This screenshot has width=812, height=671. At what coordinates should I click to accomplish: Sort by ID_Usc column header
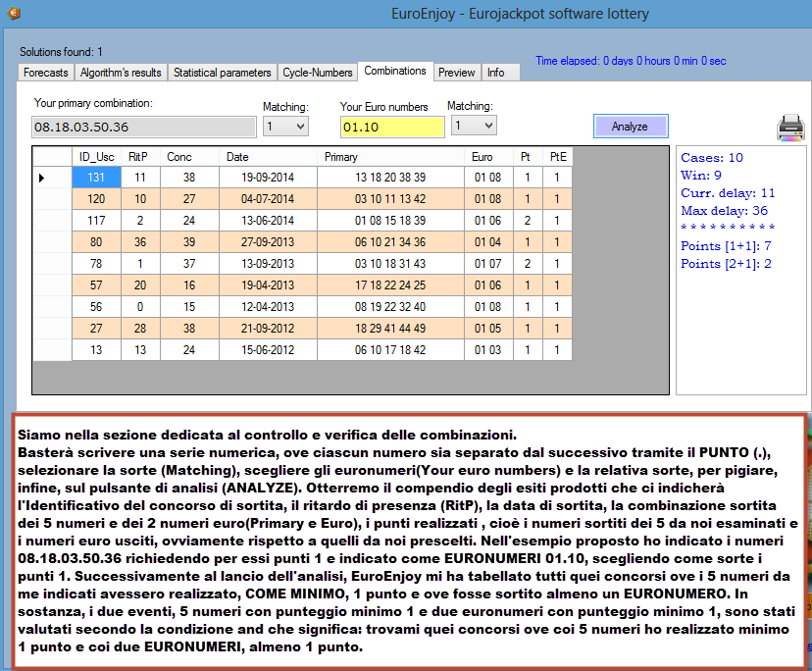click(96, 157)
